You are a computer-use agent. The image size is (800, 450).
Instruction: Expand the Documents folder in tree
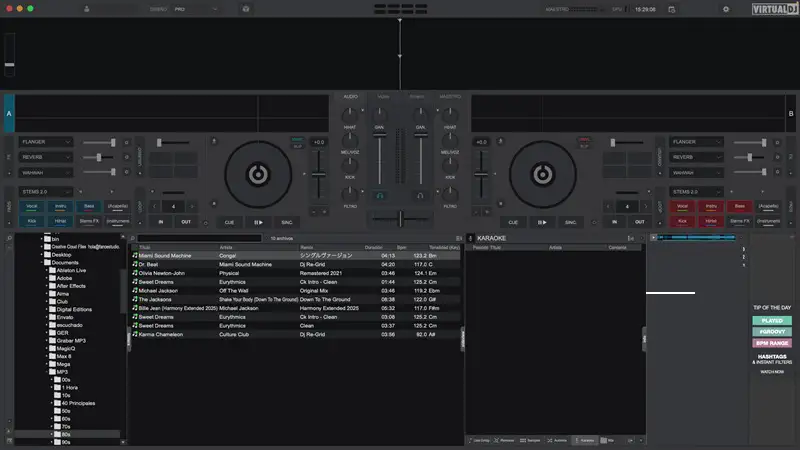pos(42,262)
